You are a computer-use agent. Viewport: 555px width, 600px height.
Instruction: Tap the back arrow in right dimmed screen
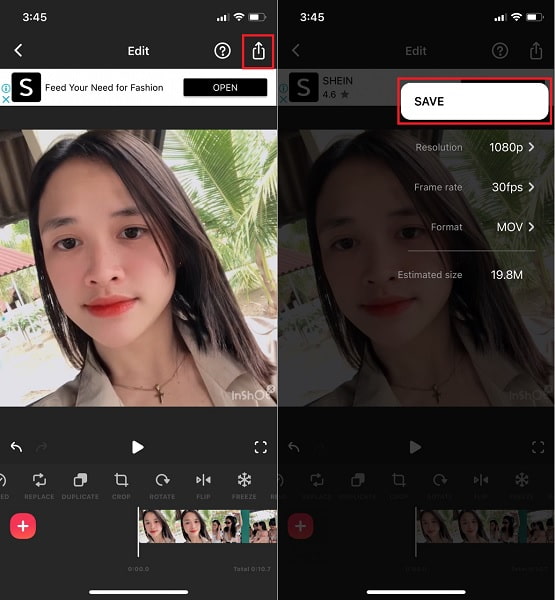pos(296,50)
